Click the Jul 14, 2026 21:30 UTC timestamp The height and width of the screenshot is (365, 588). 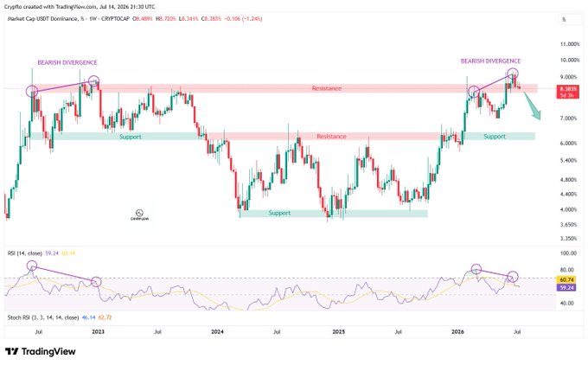(x=127, y=7)
